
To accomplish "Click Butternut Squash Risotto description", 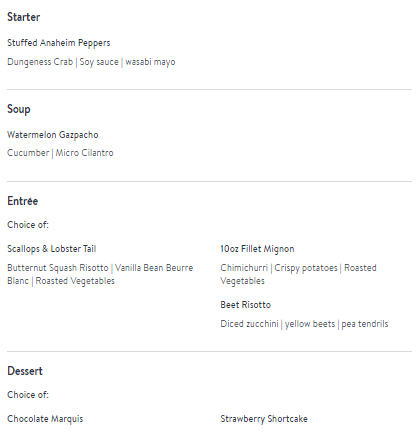I will click(58, 268).
